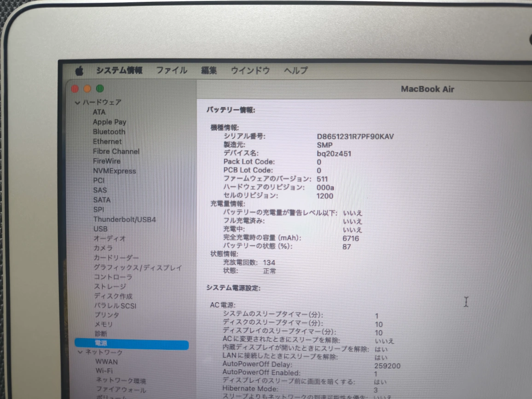The height and width of the screenshot is (399, 532).
Task: Select Fibre Channel in the sidebar
Action: (x=116, y=152)
